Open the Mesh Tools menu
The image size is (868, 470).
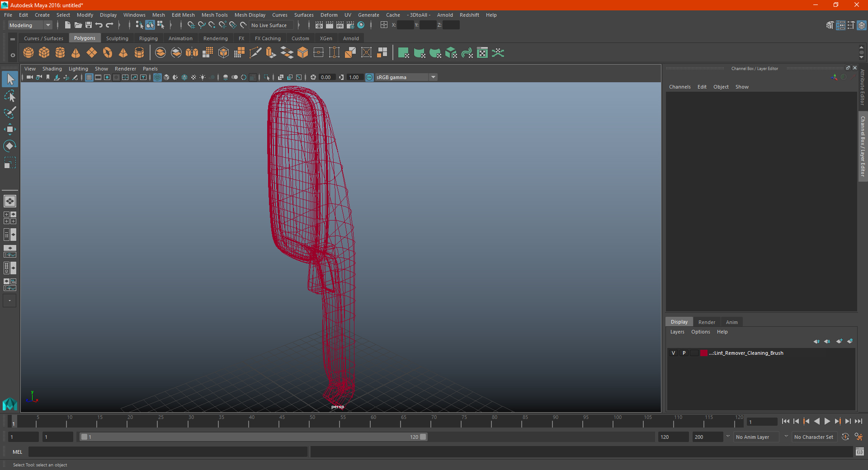coord(214,15)
